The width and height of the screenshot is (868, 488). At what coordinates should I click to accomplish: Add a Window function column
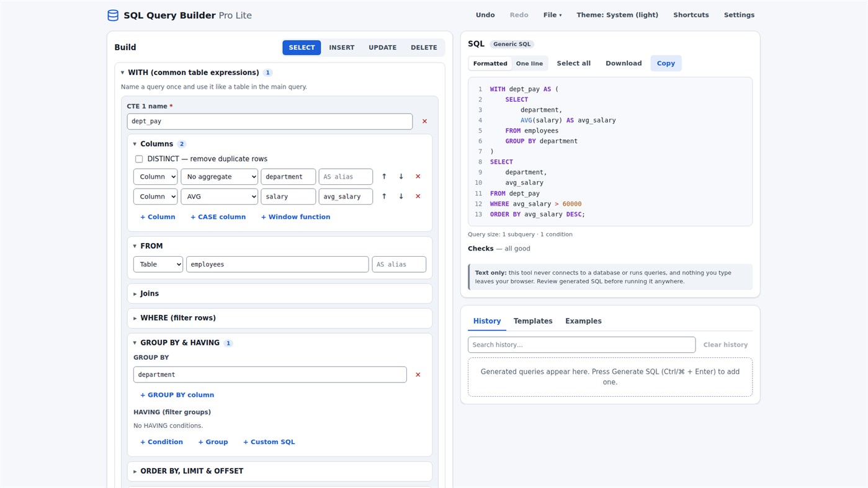click(295, 217)
